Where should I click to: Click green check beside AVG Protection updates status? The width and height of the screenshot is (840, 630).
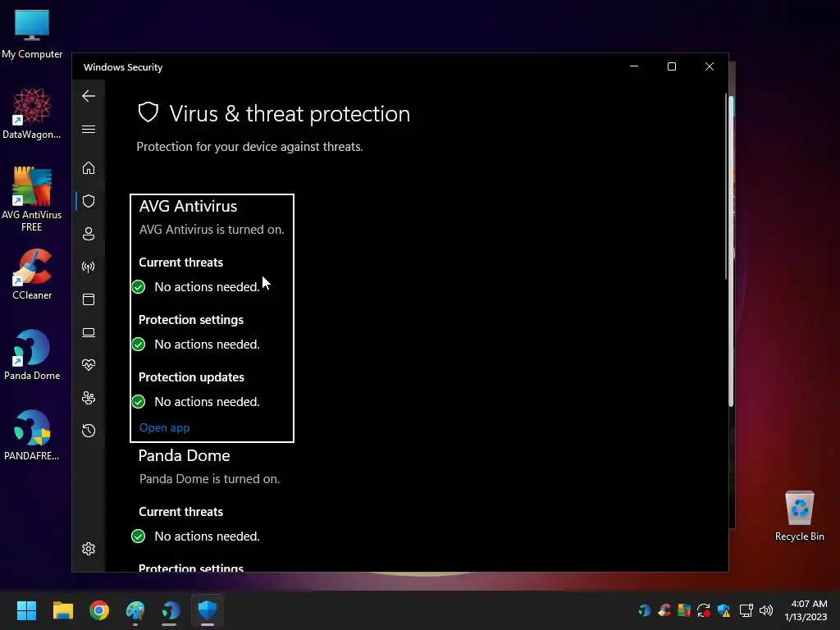(138, 402)
